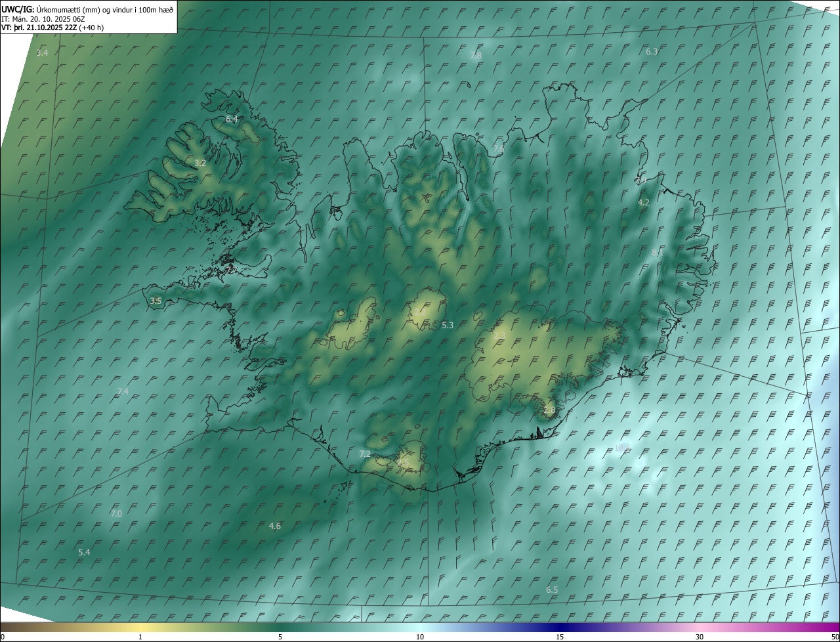The width and height of the screenshot is (840, 642).
Task: Click the 3.4 value in the top-left sea
Action: click(x=42, y=53)
